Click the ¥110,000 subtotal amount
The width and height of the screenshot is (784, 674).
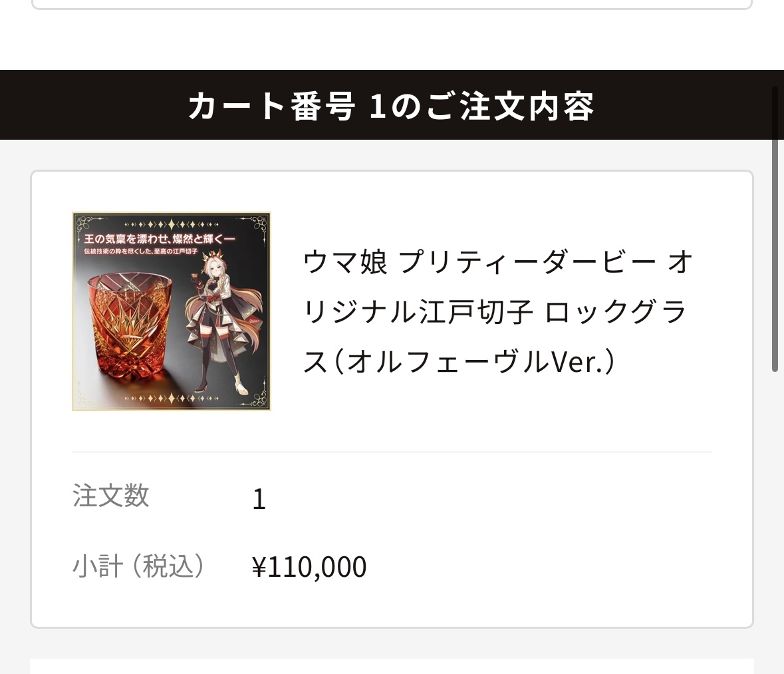click(x=309, y=566)
